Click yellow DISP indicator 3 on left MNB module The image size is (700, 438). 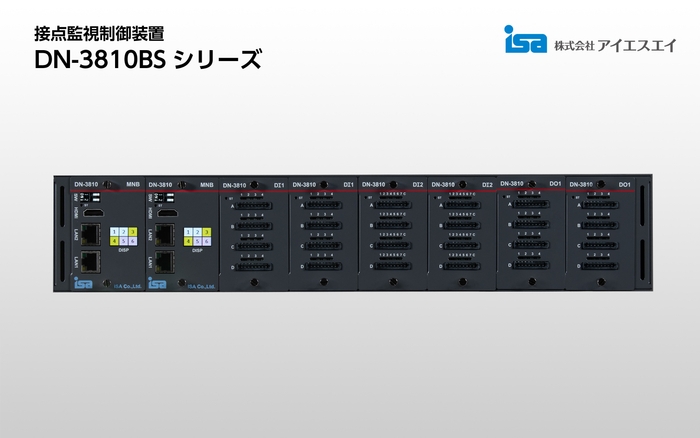pos(132,232)
